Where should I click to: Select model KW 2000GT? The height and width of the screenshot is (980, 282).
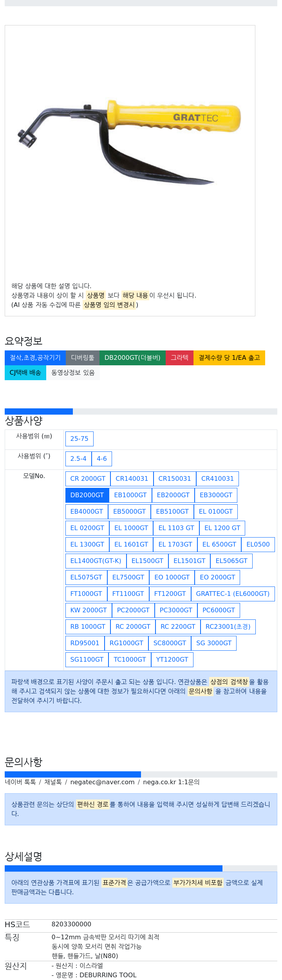pos(89,610)
